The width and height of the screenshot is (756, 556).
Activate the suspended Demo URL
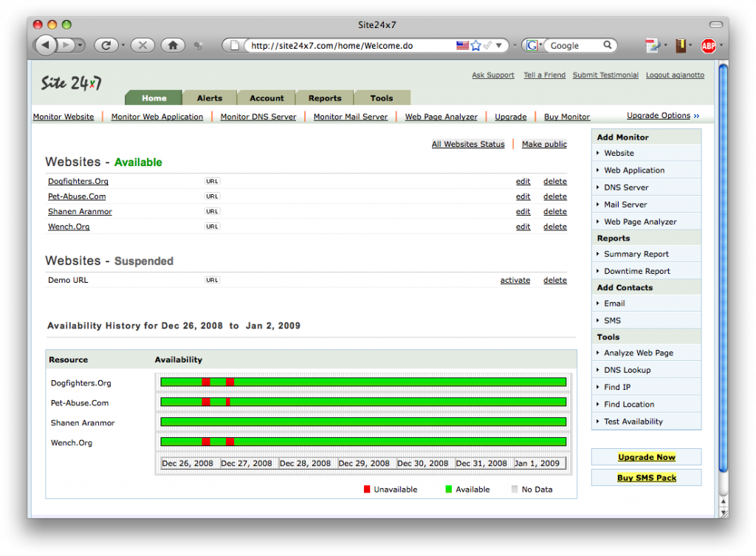pos(515,280)
